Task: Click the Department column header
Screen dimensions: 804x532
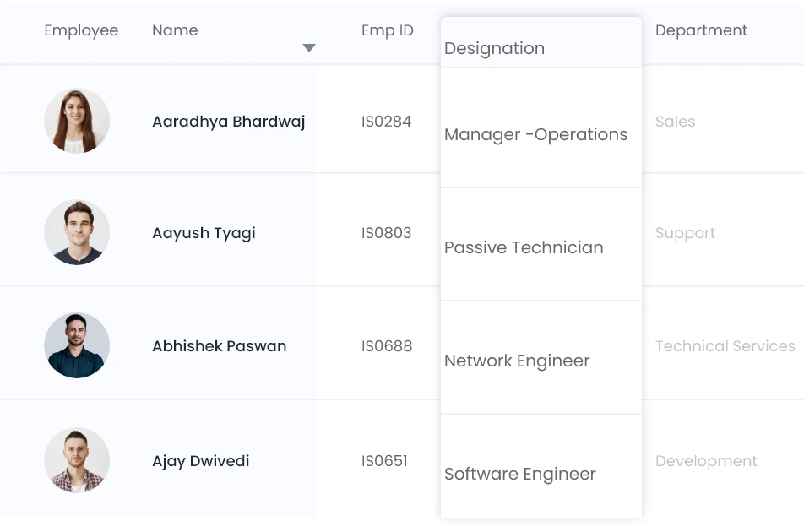Action: (701, 30)
